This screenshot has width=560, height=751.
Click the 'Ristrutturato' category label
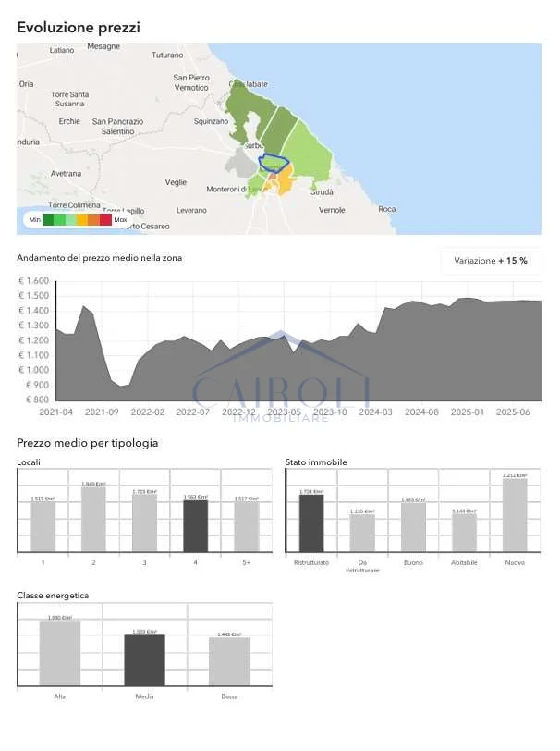[x=311, y=562]
